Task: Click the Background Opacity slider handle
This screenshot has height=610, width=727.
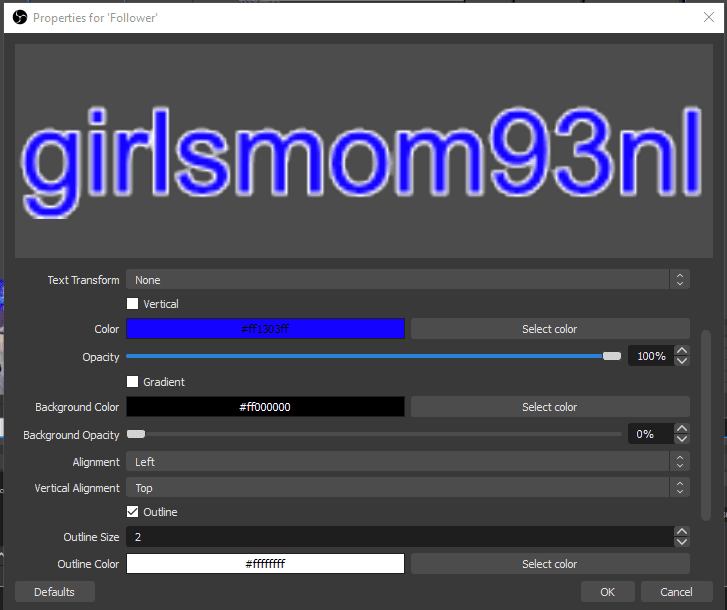Action: [136, 434]
